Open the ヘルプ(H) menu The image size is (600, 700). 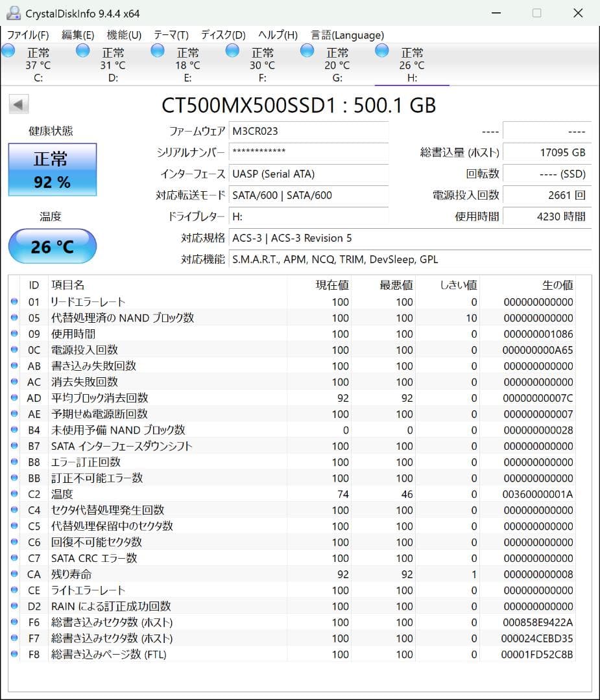coord(278,35)
